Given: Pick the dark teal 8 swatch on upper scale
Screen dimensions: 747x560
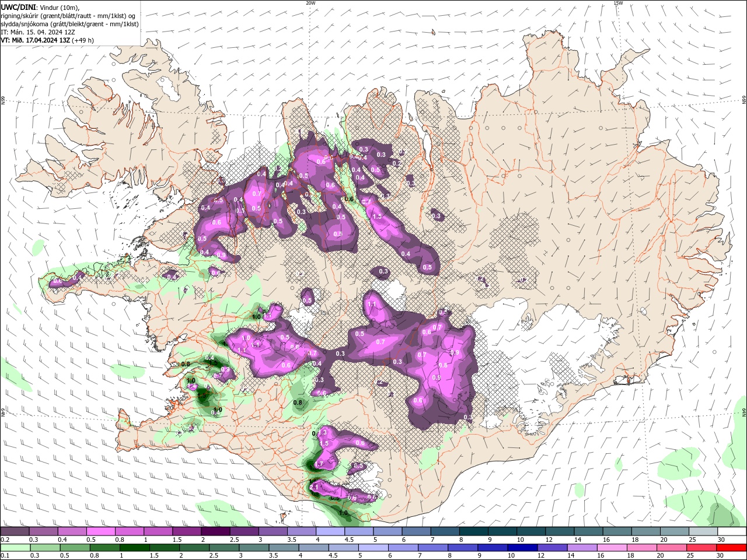Looking at the screenshot, I should [x=473, y=531].
